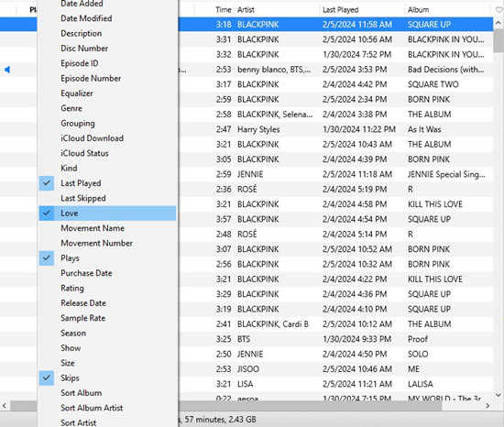The height and width of the screenshot is (427, 504).
Task: Enable the Movement Name column
Action: [x=107, y=228]
